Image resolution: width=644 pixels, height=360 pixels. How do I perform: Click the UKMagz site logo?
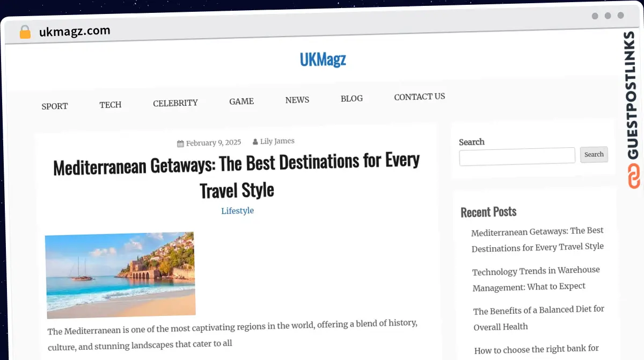pyautogui.click(x=323, y=60)
